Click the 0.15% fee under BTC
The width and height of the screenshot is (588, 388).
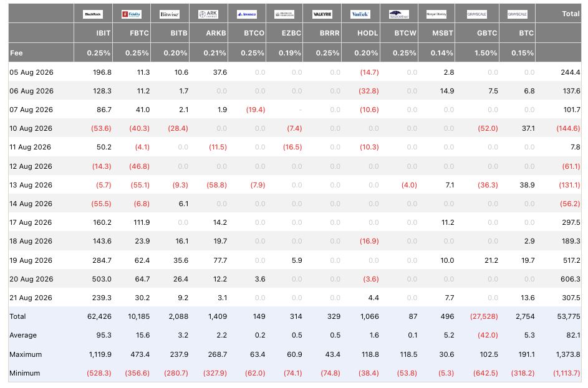tap(523, 53)
